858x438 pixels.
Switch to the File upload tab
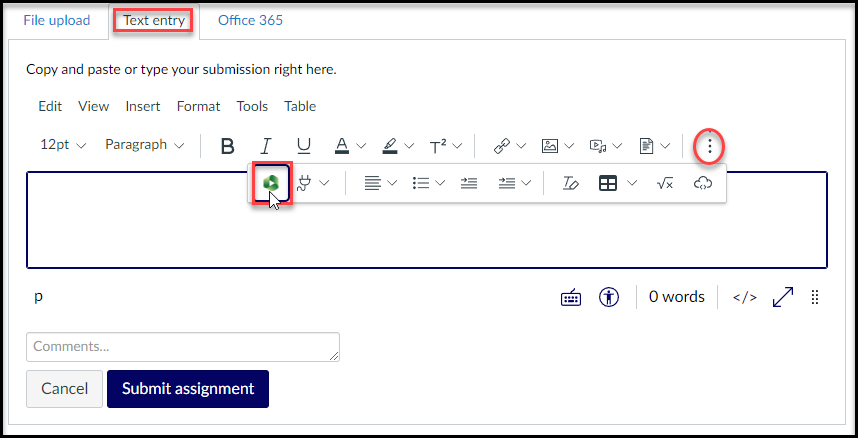click(57, 20)
